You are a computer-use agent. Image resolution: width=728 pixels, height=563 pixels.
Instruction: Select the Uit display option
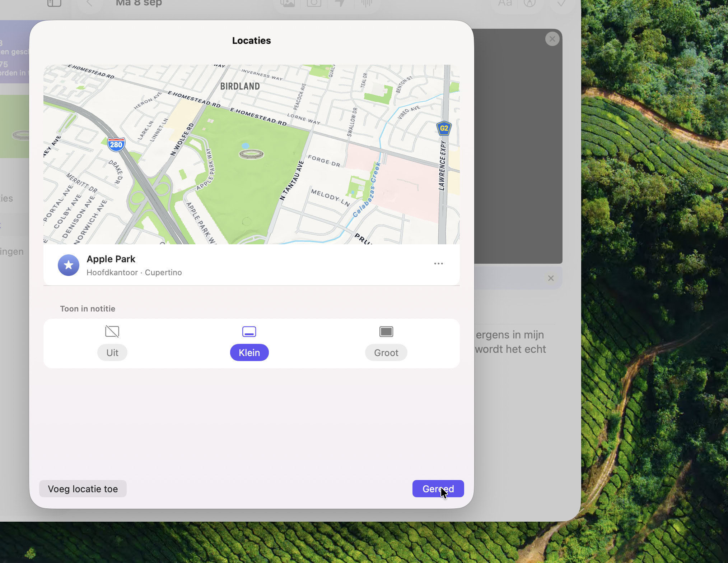pyautogui.click(x=112, y=352)
